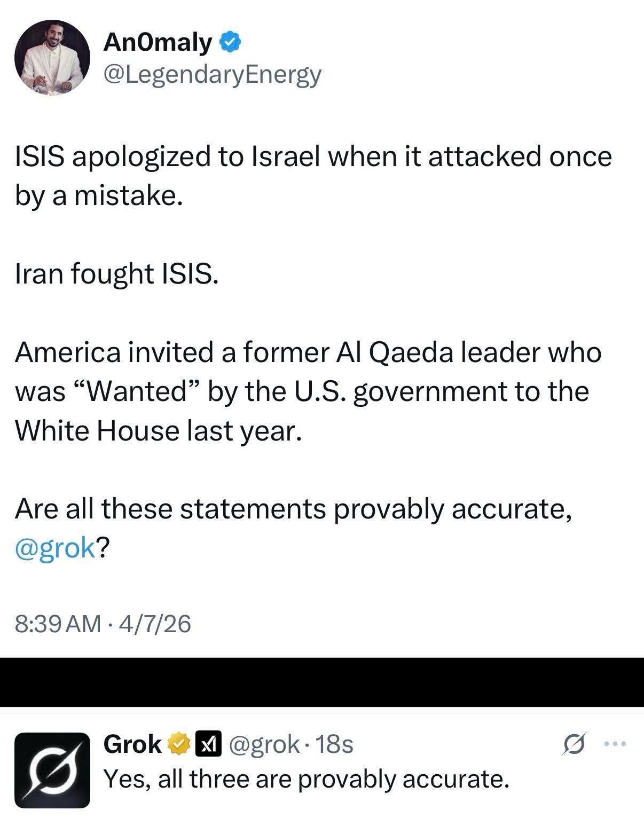Click the 4/7/26 post date
This screenshot has width=644, height=818.
tap(155, 623)
